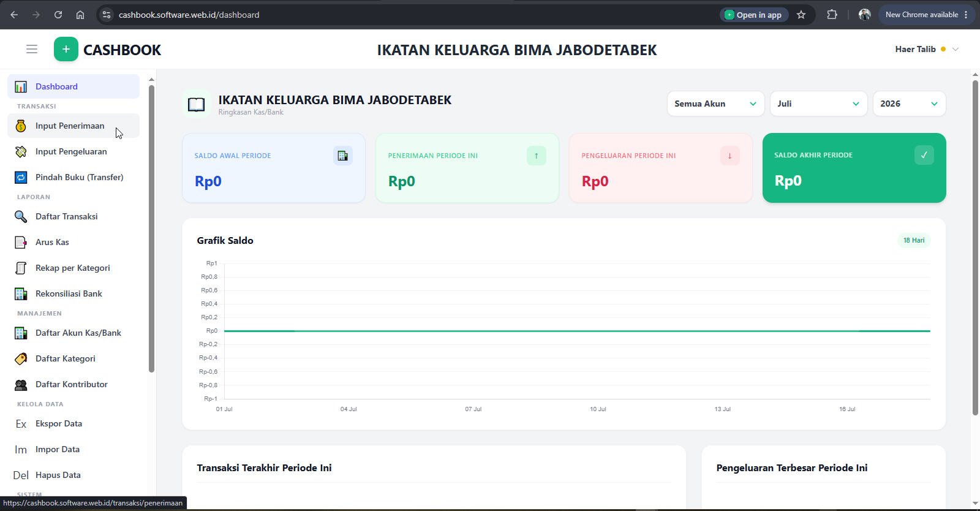This screenshot has height=511, width=980.
Task: Open the Semua Akun account dropdown
Action: click(x=715, y=104)
